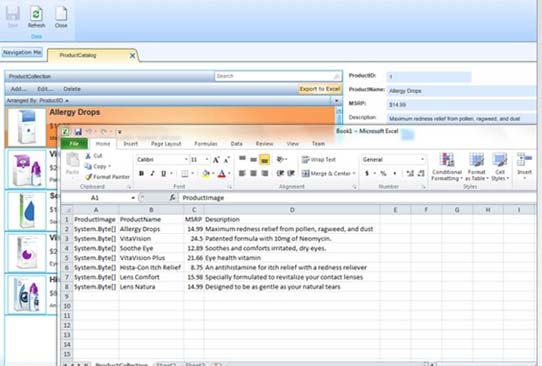Open the Navigation Menu tab

pos(22,52)
